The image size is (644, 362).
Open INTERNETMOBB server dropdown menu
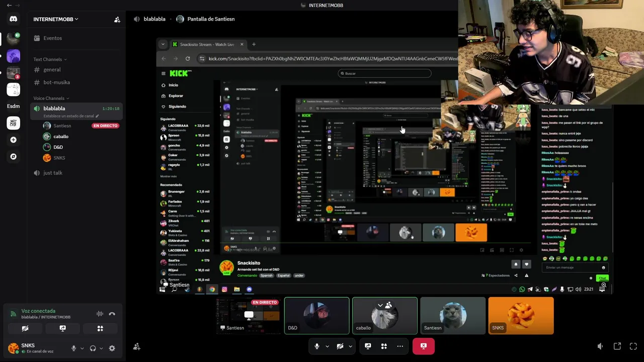click(56, 19)
